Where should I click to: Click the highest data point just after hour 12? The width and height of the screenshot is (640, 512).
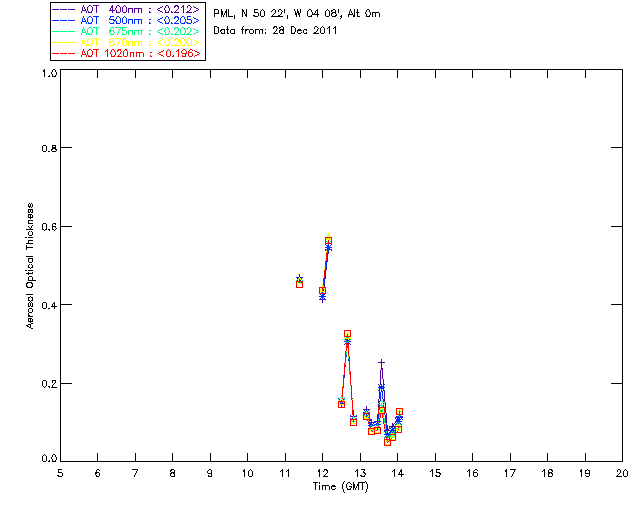[x=328, y=240]
